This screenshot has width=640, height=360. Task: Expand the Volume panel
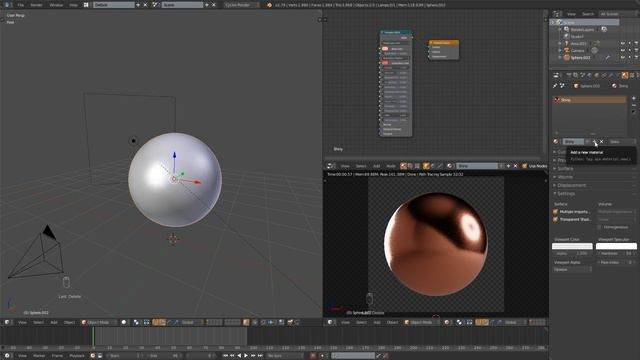565,177
